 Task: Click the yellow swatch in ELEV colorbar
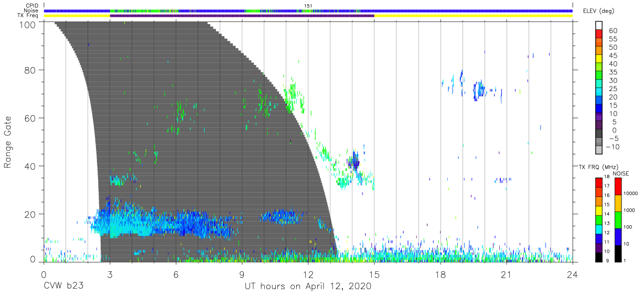(599, 59)
